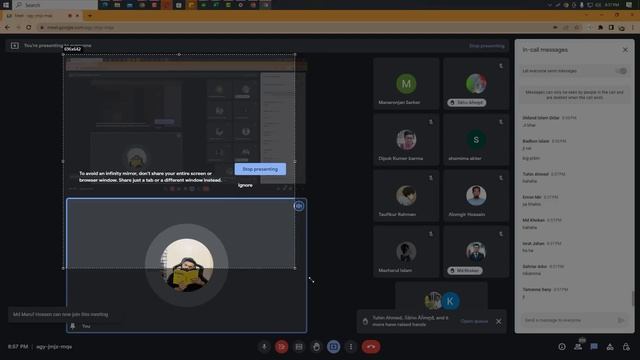
Task: Dismiss the raised hands notification
Action: pos(498,321)
